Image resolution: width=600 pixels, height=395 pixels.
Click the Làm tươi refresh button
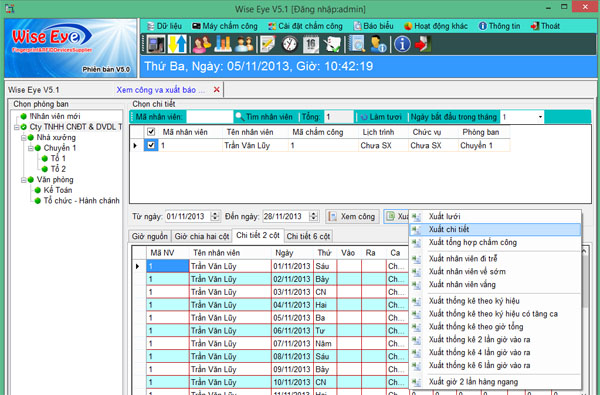[x=382, y=117]
